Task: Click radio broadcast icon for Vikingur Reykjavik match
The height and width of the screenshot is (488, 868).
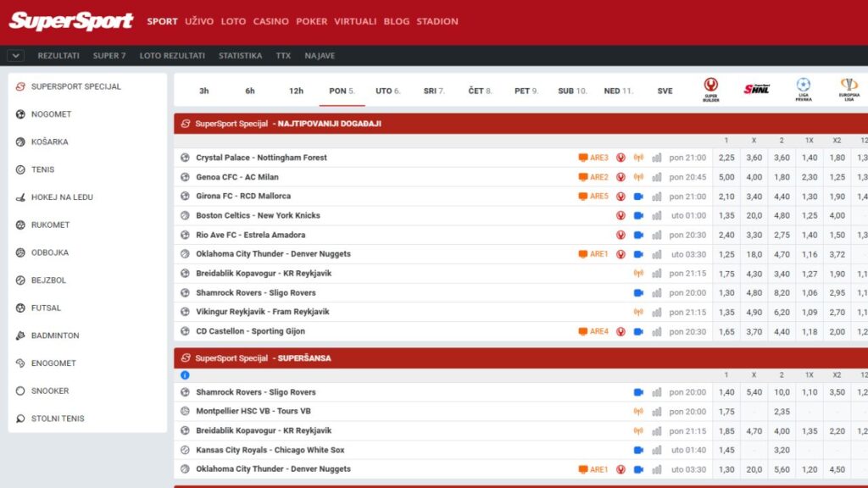Action: (638, 312)
